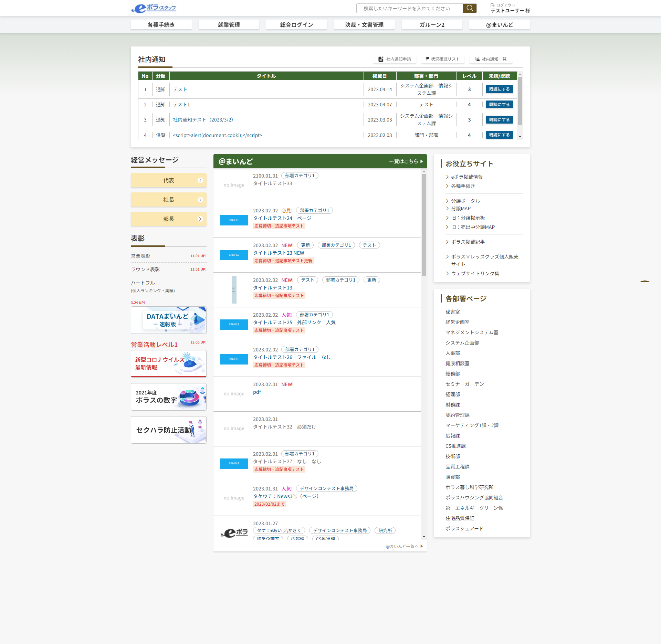661x644 pixels.
Task: Open システム企画部 department page
Action: [462, 343]
